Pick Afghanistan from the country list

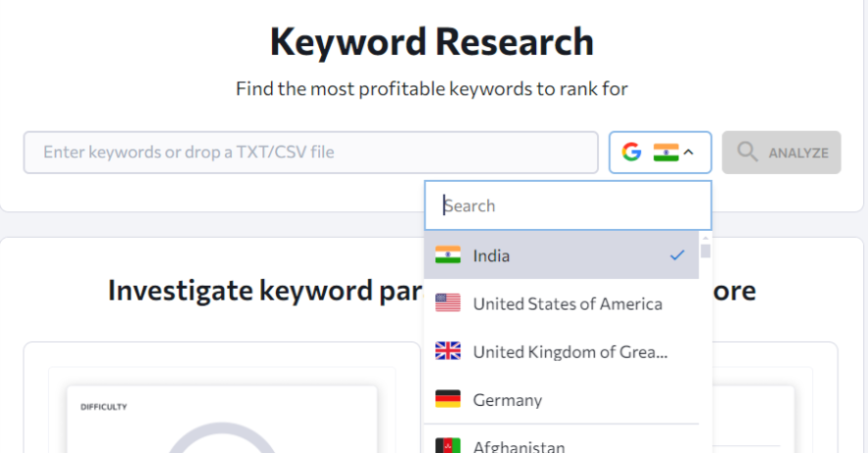pyautogui.click(x=518, y=446)
